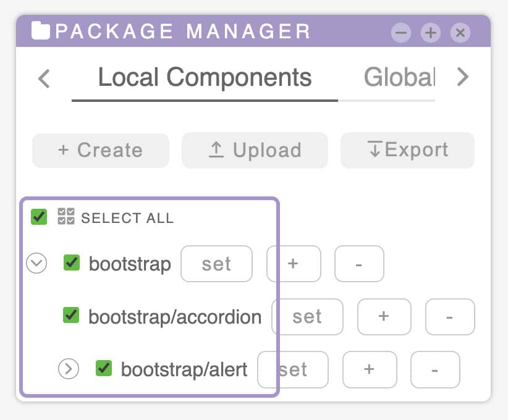Go to next tab with right arrow

pyautogui.click(x=463, y=77)
